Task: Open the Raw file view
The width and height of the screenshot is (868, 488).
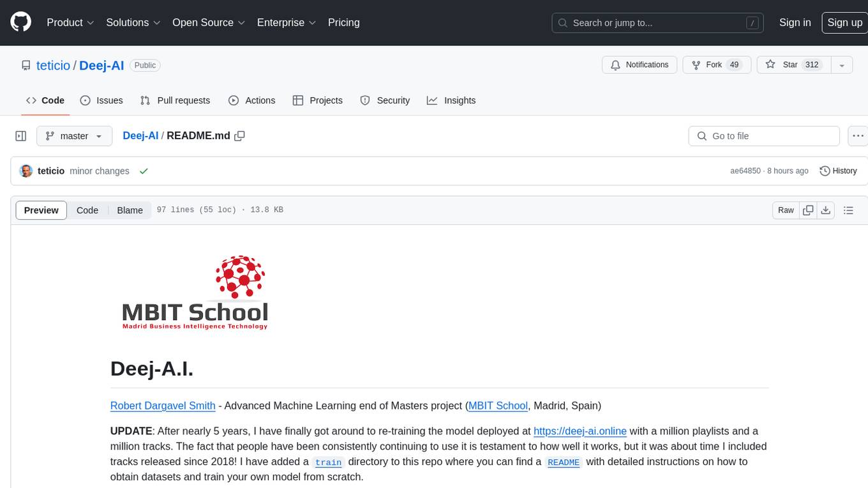Action: point(786,210)
